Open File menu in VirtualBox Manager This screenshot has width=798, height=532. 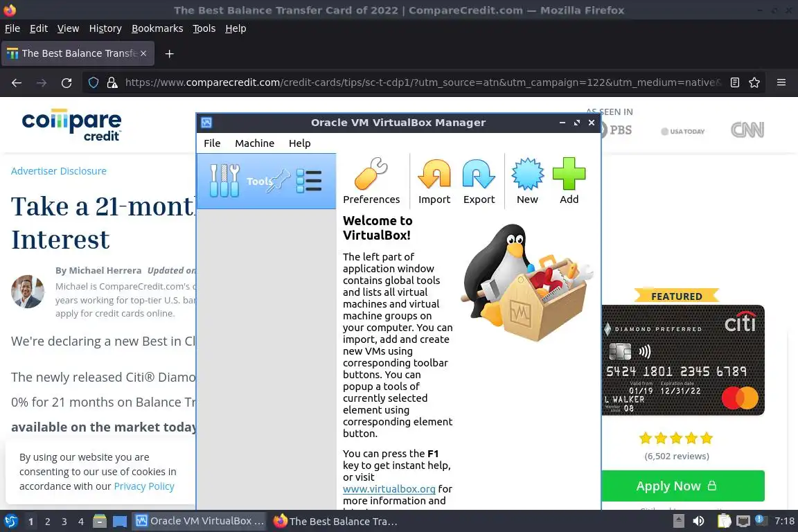click(x=212, y=143)
